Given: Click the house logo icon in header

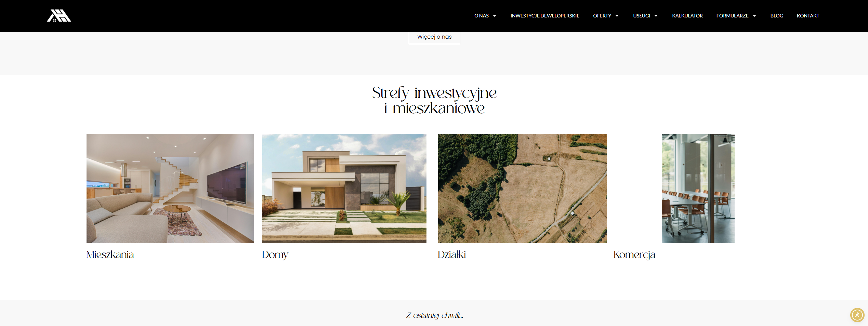Looking at the screenshot, I should click(59, 16).
